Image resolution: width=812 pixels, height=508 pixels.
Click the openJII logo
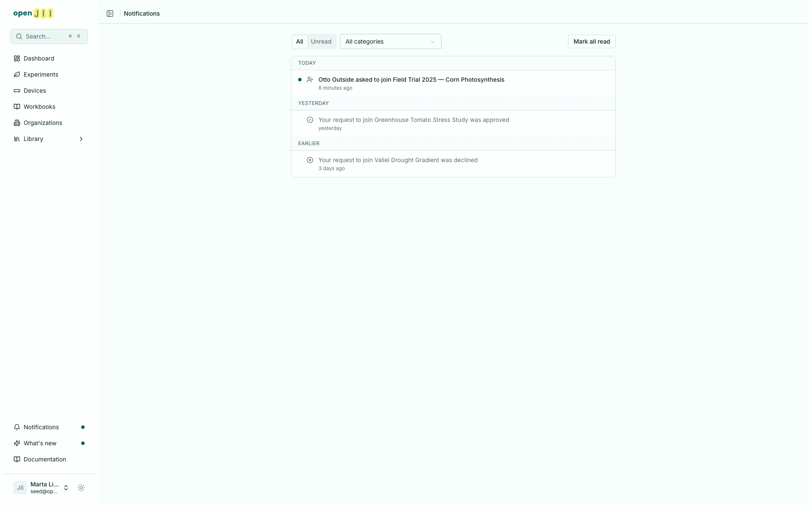[x=33, y=14]
